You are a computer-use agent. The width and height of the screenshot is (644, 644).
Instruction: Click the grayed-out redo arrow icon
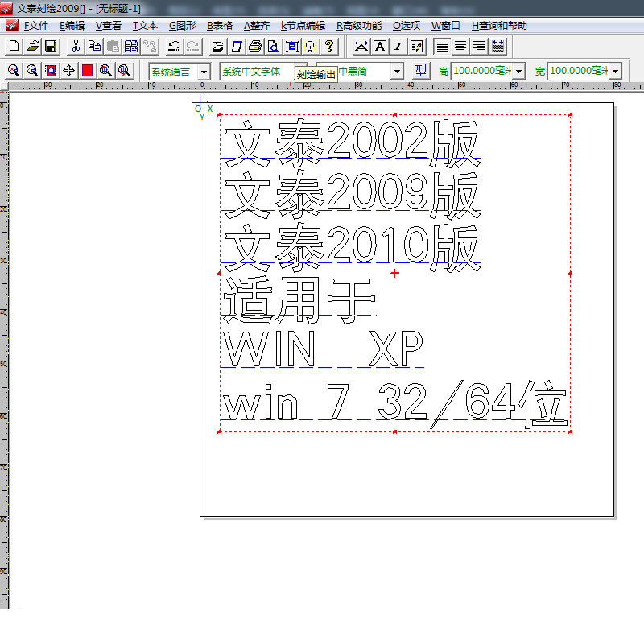[x=192, y=46]
